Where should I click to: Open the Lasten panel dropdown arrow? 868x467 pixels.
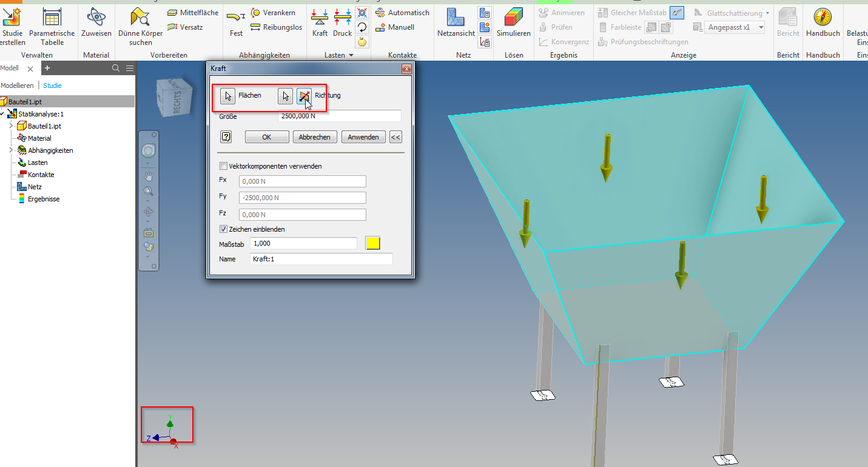coord(351,55)
